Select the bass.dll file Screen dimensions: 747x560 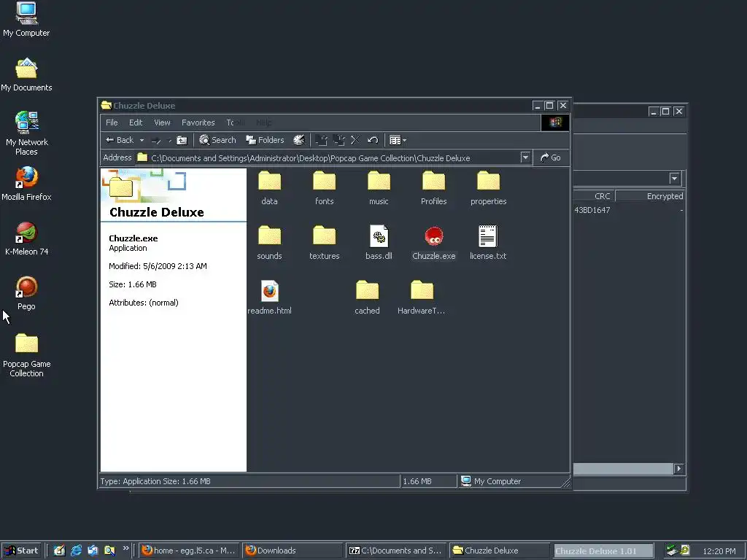[x=379, y=243]
